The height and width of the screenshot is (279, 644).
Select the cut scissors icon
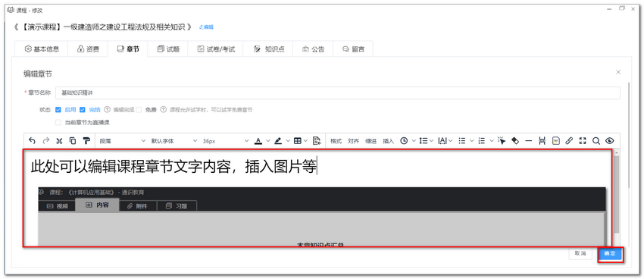[59, 141]
